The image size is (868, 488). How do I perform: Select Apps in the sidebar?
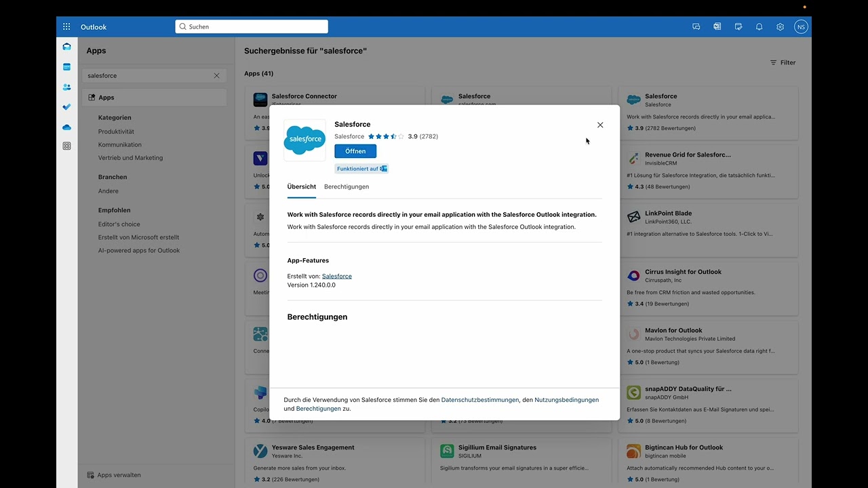tap(155, 98)
